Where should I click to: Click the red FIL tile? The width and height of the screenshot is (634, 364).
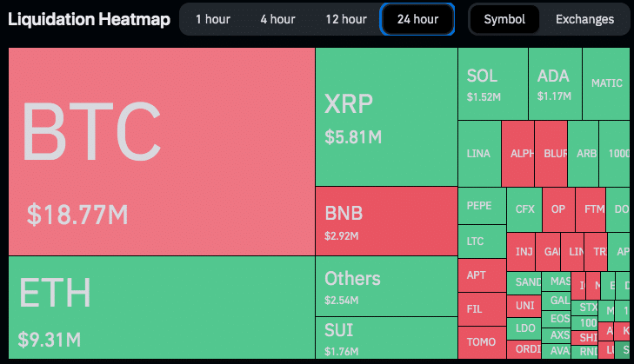[x=481, y=308]
